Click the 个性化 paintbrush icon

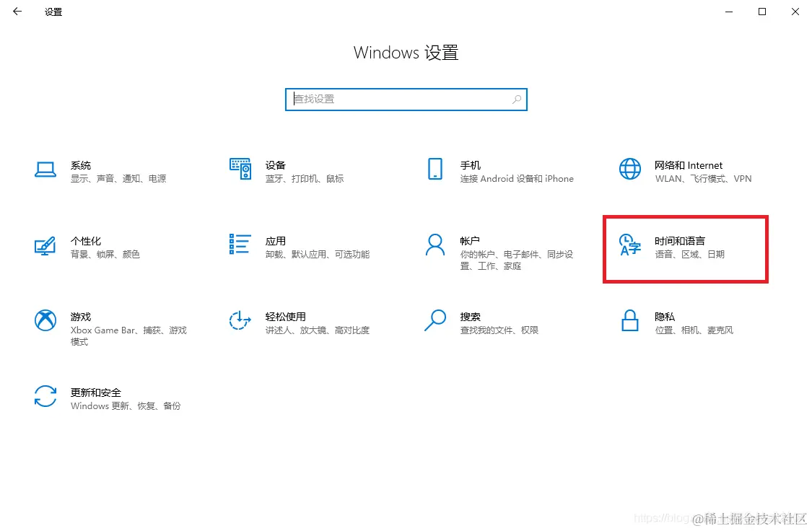coord(45,246)
